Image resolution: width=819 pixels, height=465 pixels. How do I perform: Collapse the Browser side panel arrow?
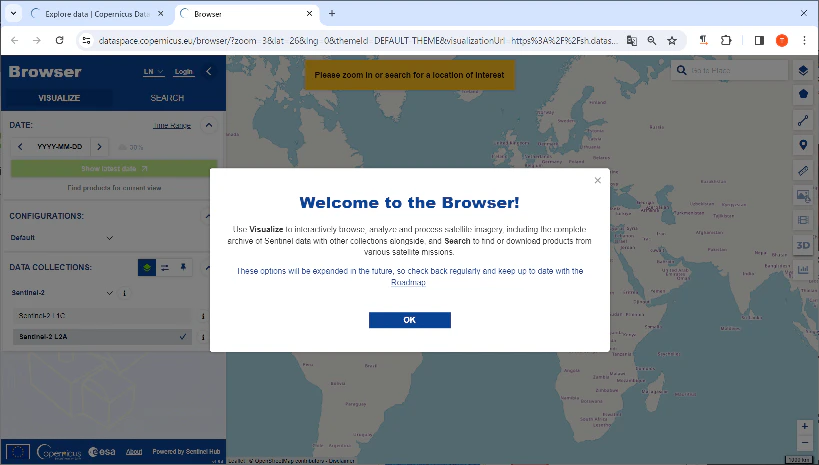209,71
